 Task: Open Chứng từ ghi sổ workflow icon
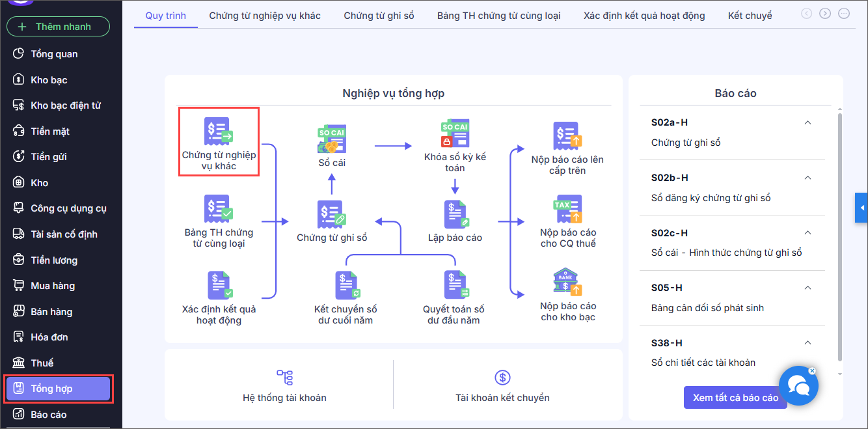click(x=332, y=214)
